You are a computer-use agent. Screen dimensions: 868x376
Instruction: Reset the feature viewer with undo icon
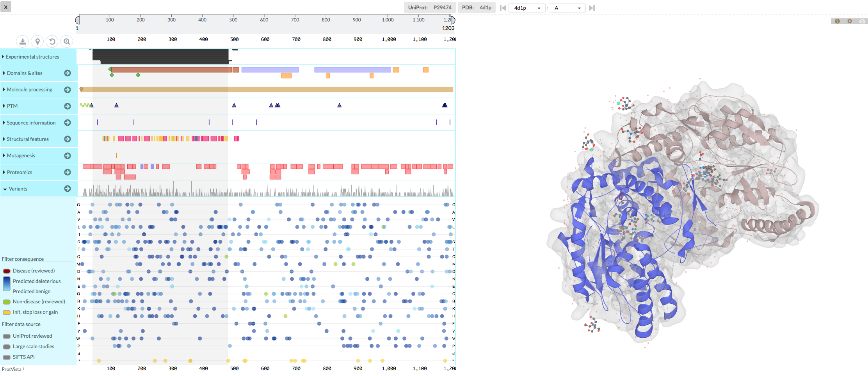pyautogui.click(x=52, y=41)
